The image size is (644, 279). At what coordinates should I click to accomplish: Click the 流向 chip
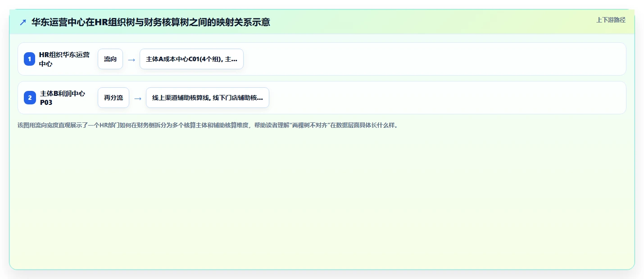[110, 59]
